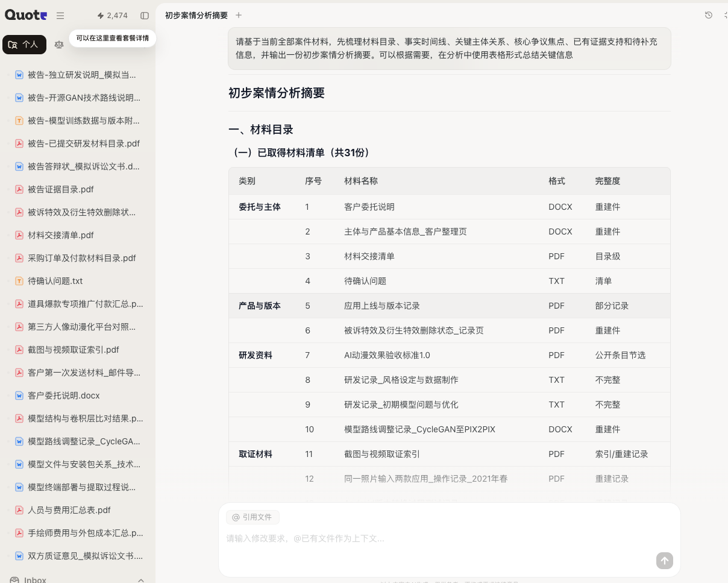
Task: Click the 材料名称 column header
Action: tap(361, 181)
